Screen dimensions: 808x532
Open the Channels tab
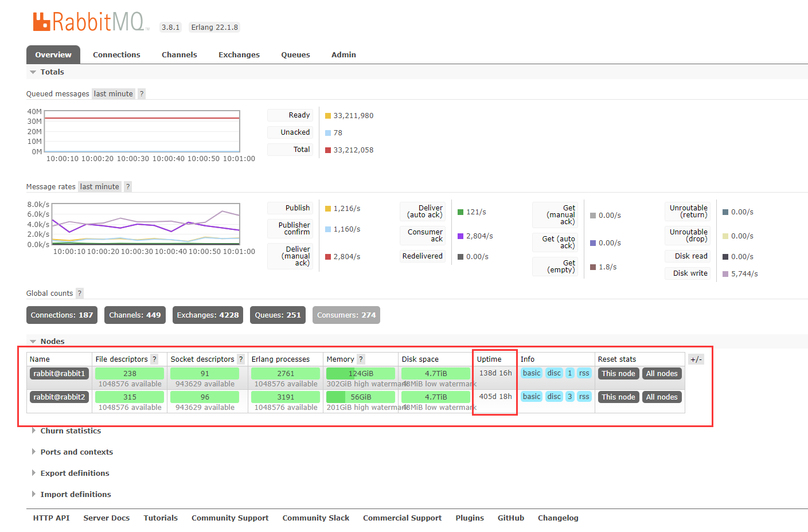click(179, 55)
